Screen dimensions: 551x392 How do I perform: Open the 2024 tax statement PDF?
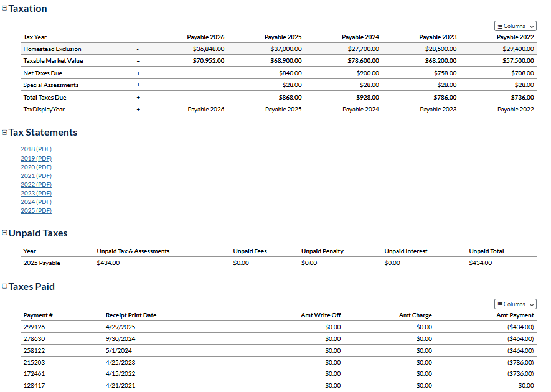coord(36,202)
